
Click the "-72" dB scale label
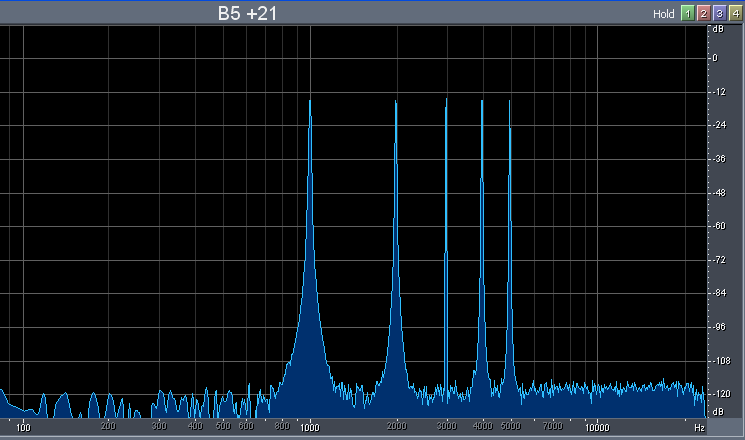click(x=719, y=259)
